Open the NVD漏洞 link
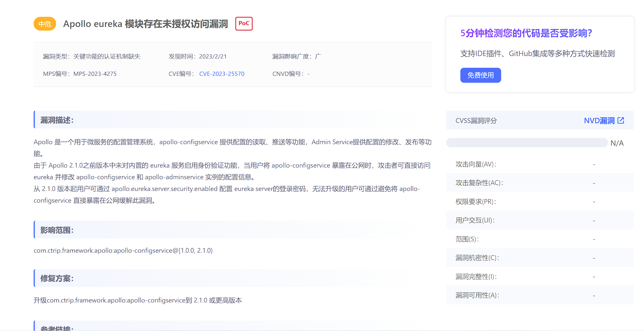The height and width of the screenshot is (331, 644). click(x=599, y=121)
